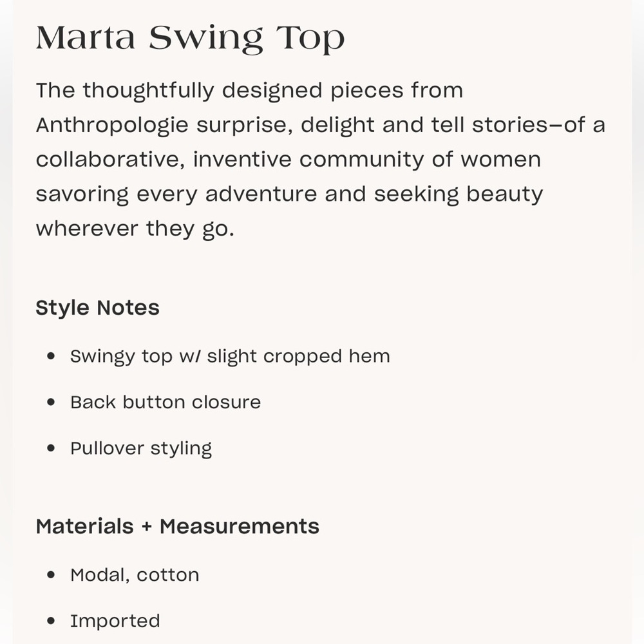644x644 pixels.
Task: Click the word cotton in materials list
Action: coord(168,575)
